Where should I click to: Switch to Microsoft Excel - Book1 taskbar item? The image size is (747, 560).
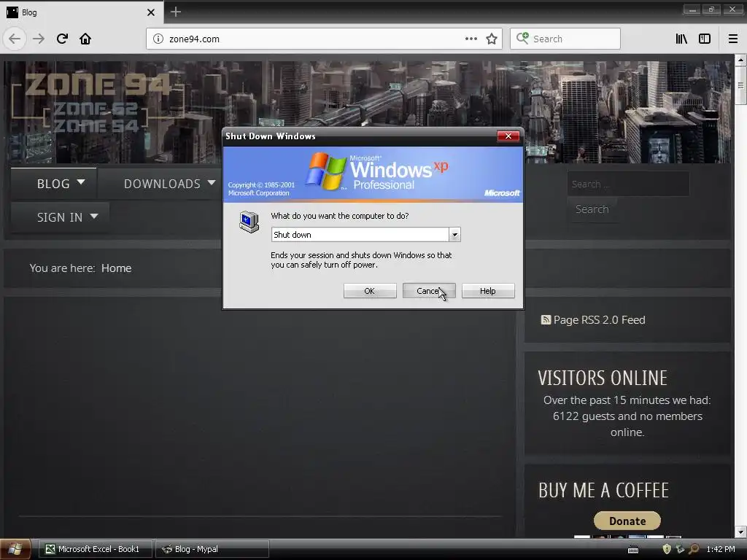(x=96, y=549)
